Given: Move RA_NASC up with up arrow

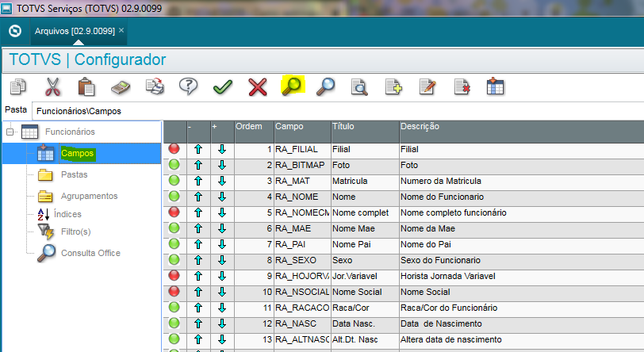Looking at the screenshot, I should click(198, 323).
